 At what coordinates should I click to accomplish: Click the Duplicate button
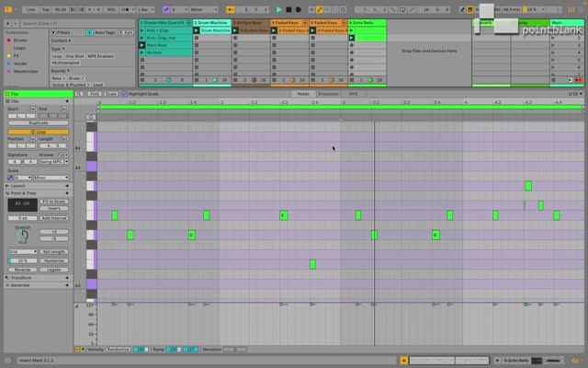tap(39, 122)
